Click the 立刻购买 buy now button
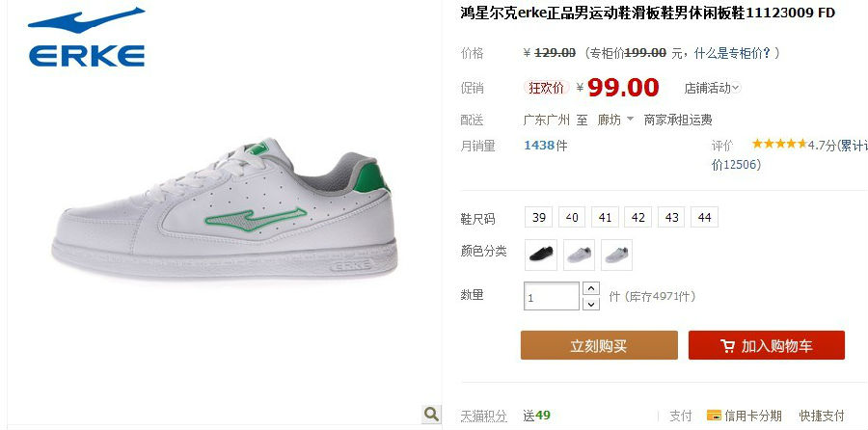This screenshot has width=868, height=430. tap(599, 345)
